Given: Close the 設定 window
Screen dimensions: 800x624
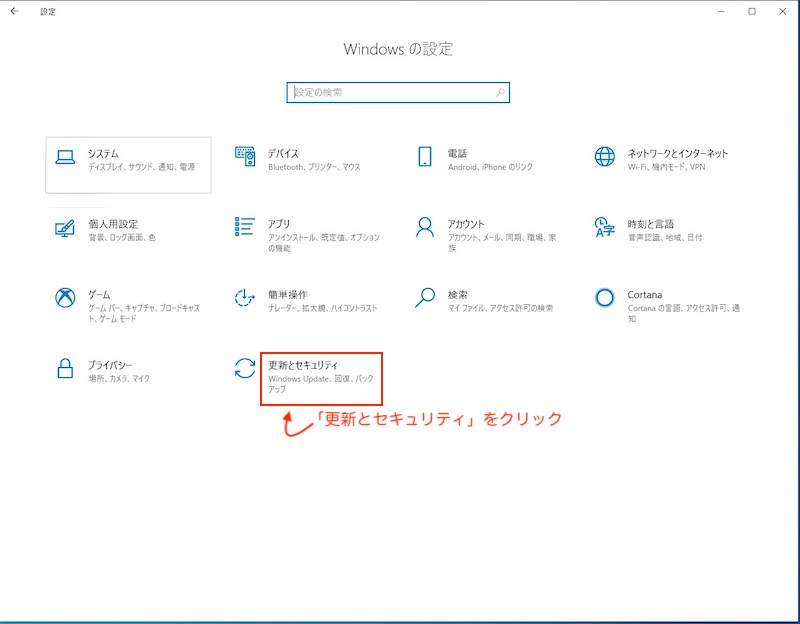Looking at the screenshot, I should (x=783, y=11).
